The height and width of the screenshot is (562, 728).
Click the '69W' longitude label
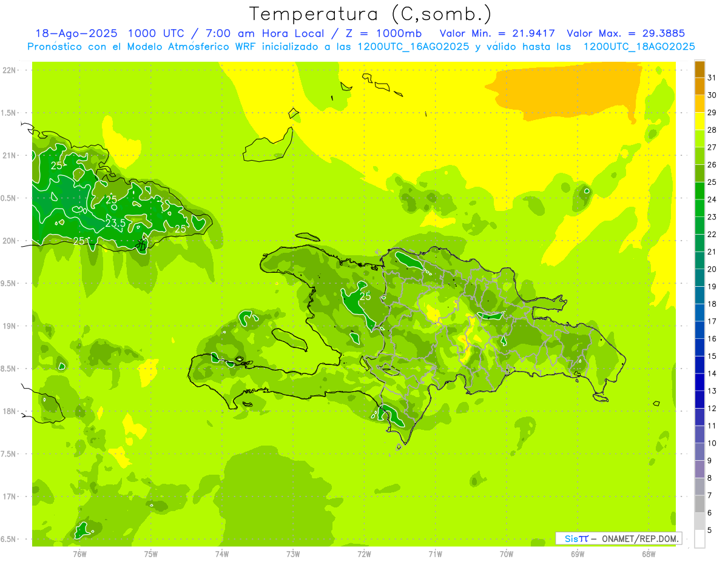point(578,554)
